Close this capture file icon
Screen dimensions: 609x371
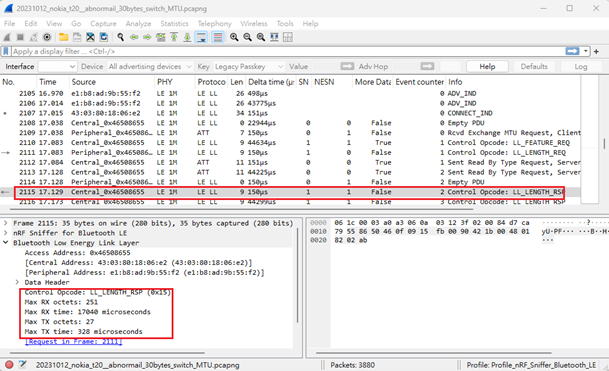click(x=90, y=37)
